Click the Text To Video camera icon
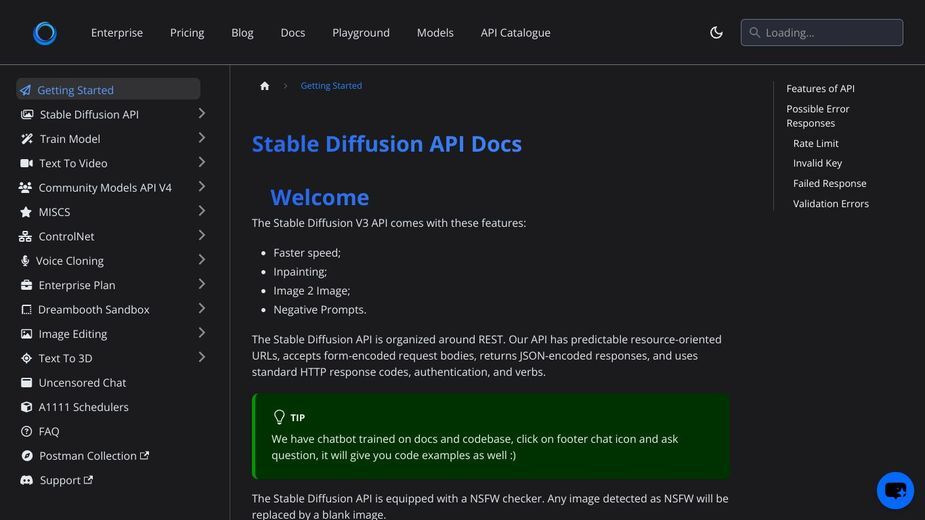Viewport: 925px width, 520px height. pos(27,163)
